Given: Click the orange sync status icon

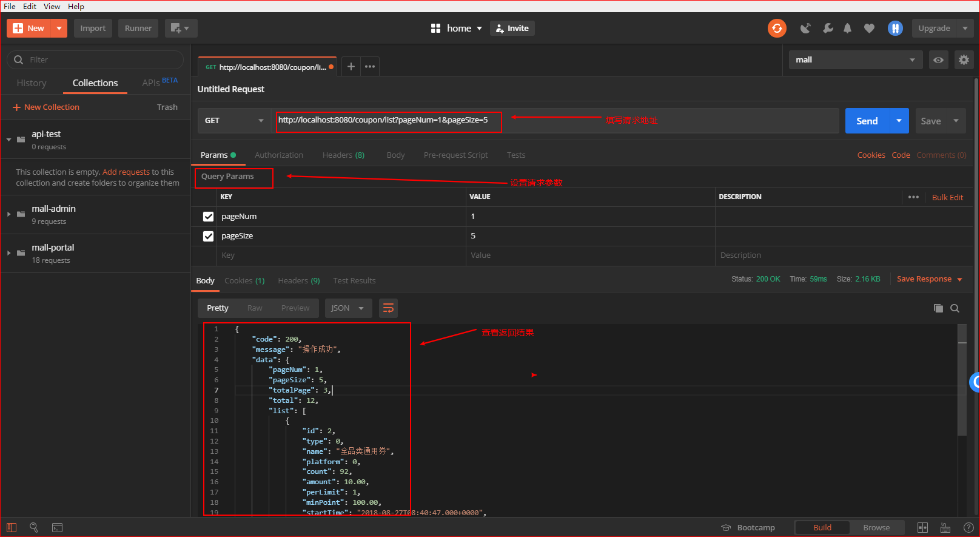Looking at the screenshot, I should (777, 28).
